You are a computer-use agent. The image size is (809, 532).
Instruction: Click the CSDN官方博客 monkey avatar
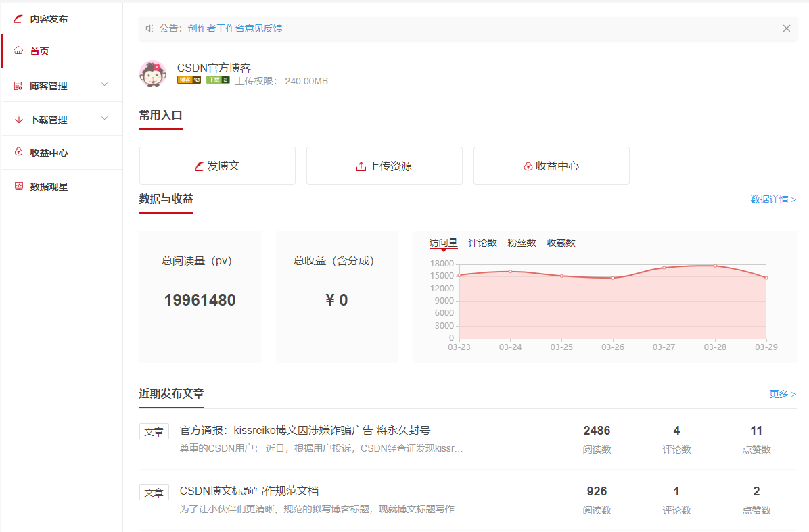point(153,74)
